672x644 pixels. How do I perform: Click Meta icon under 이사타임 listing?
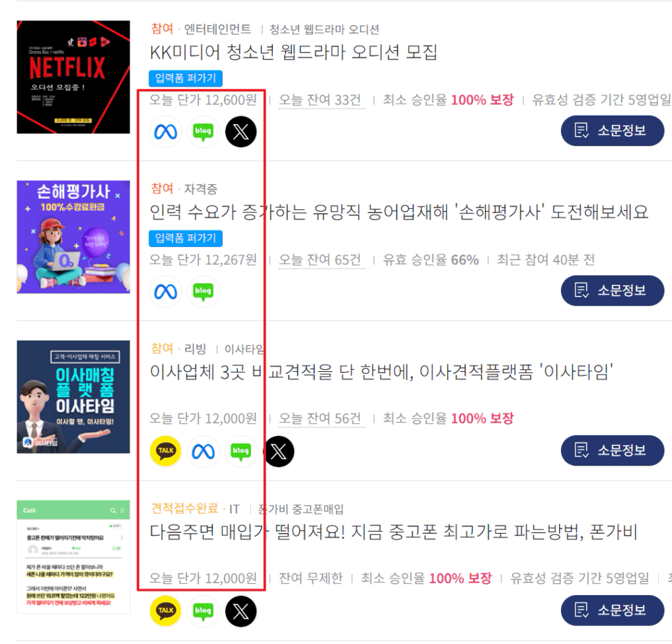click(x=203, y=451)
